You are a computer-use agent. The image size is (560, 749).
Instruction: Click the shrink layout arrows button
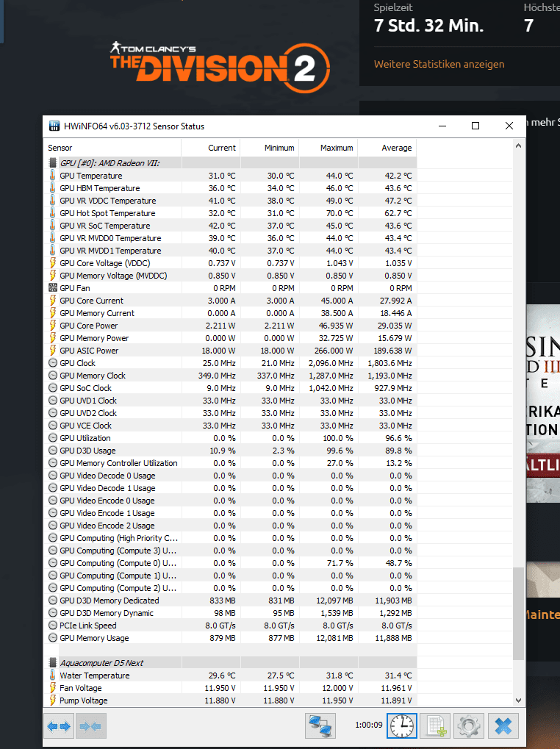[x=90, y=726]
